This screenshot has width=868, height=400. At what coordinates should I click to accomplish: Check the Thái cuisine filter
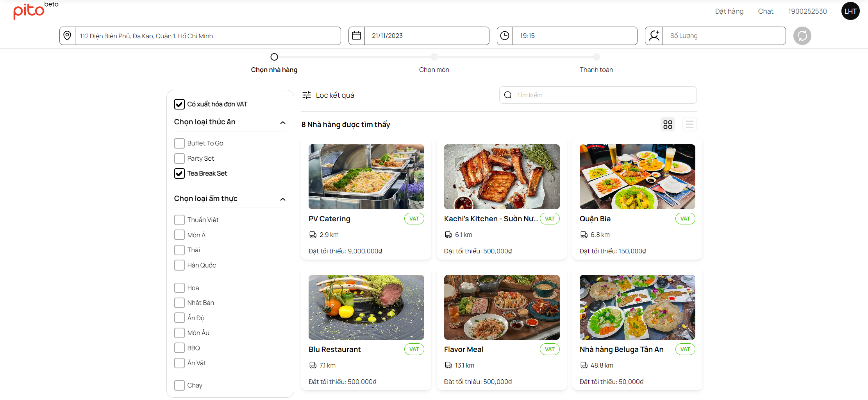click(x=179, y=250)
